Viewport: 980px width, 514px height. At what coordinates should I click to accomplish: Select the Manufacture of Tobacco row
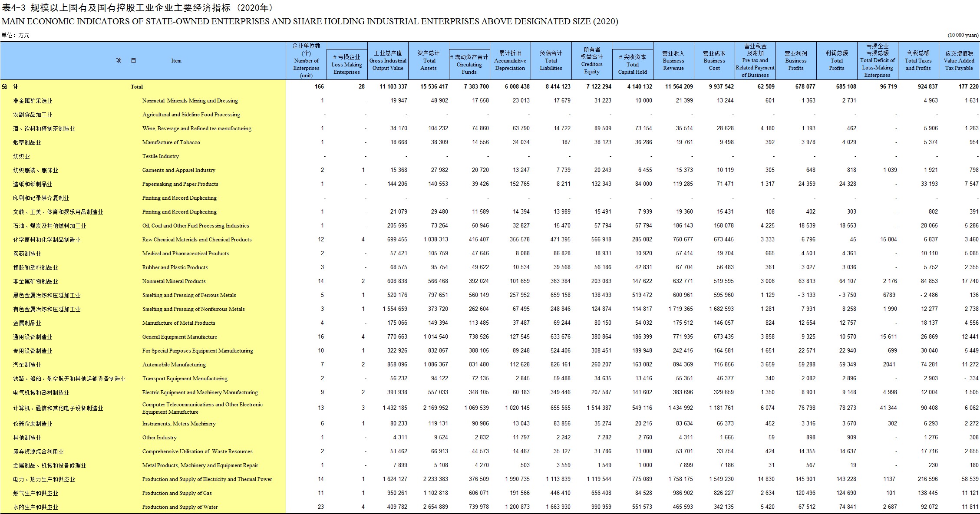coord(490,142)
